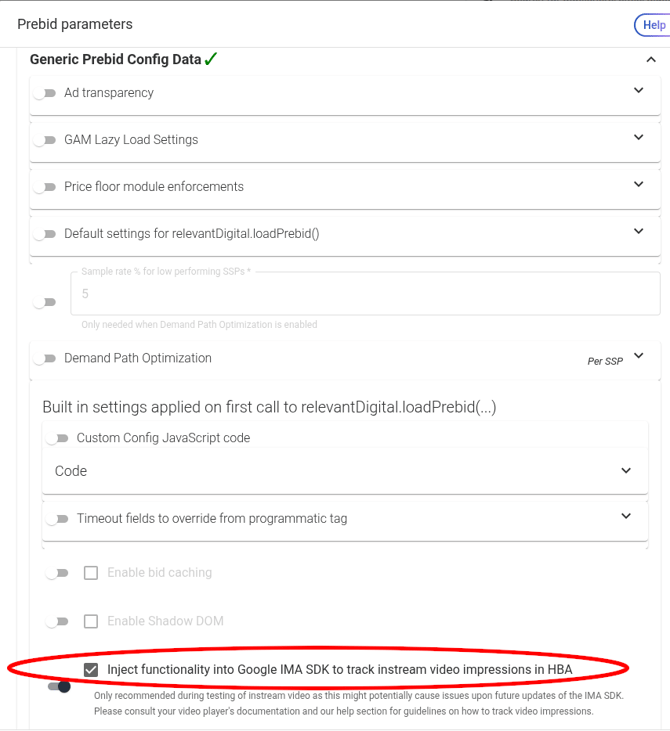Expand the Code section chevron
Image resolution: width=670 pixels, height=731 pixels.
626,471
